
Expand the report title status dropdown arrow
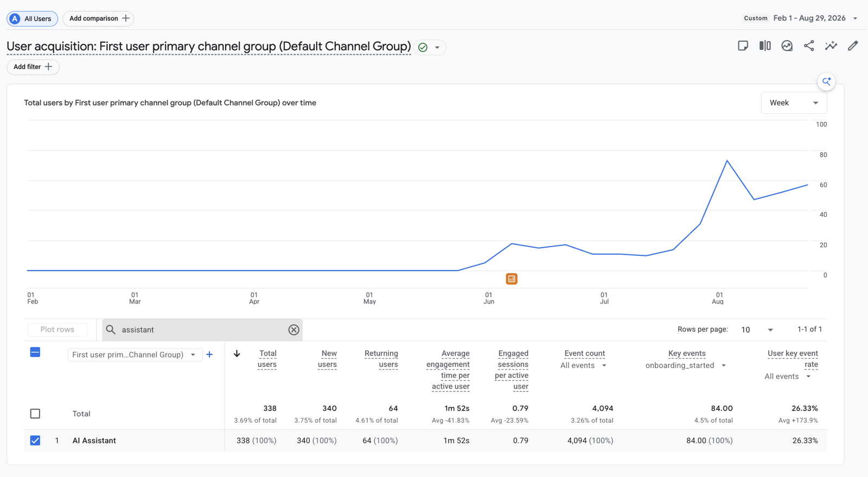437,48
